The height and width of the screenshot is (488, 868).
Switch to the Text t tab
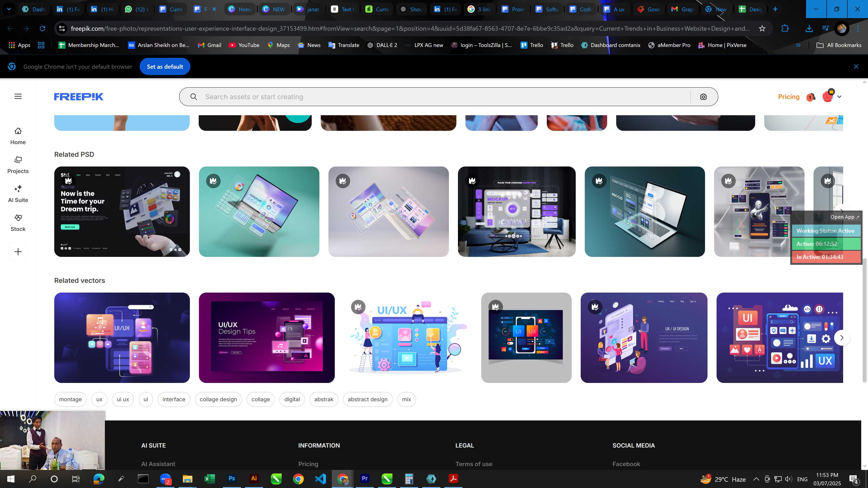pos(343,9)
